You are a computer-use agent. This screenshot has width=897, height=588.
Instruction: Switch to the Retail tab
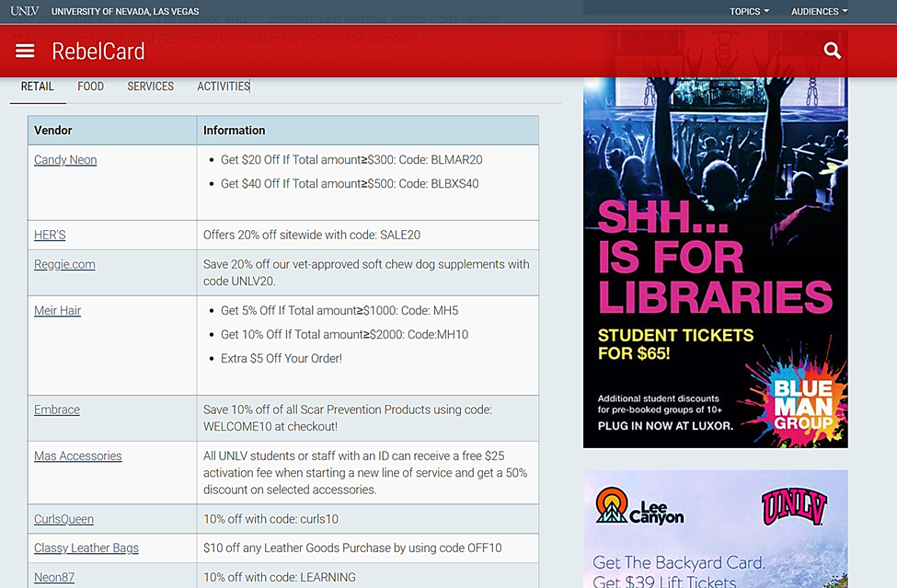(37, 86)
